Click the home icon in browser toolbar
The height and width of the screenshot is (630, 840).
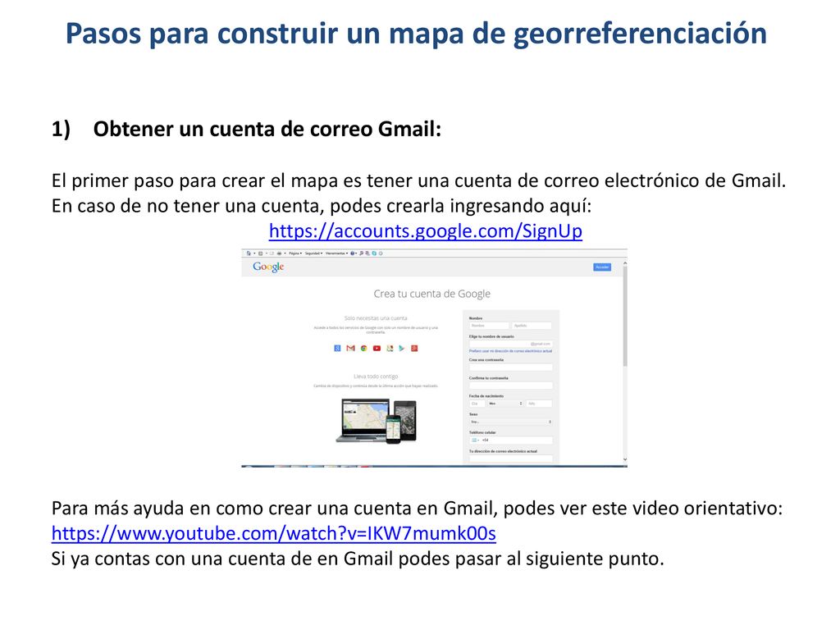249,253
